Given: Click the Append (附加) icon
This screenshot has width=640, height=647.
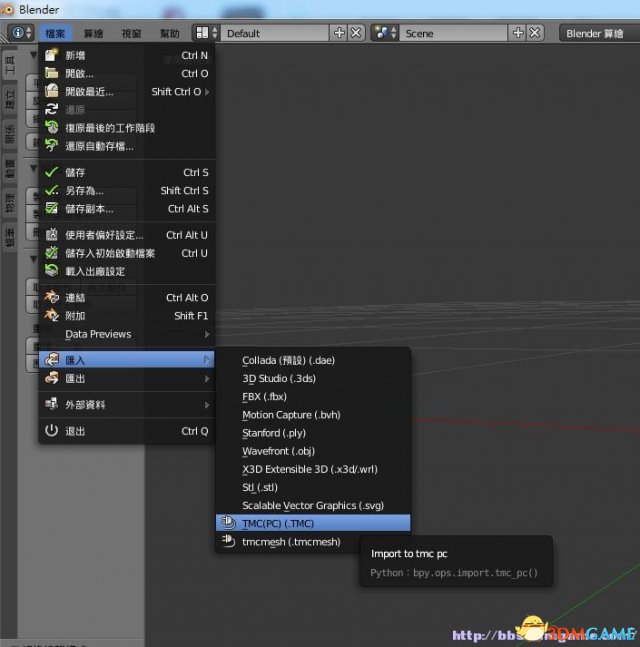Looking at the screenshot, I should 52,315.
